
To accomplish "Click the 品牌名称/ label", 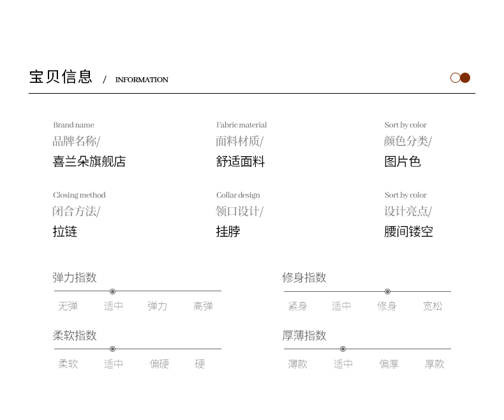I will [77, 141].
